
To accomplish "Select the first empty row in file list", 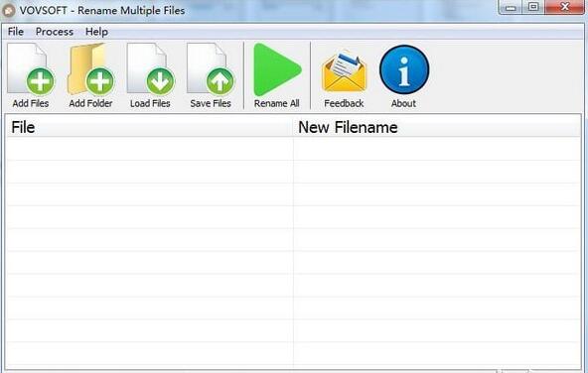I will pos(293,149).
